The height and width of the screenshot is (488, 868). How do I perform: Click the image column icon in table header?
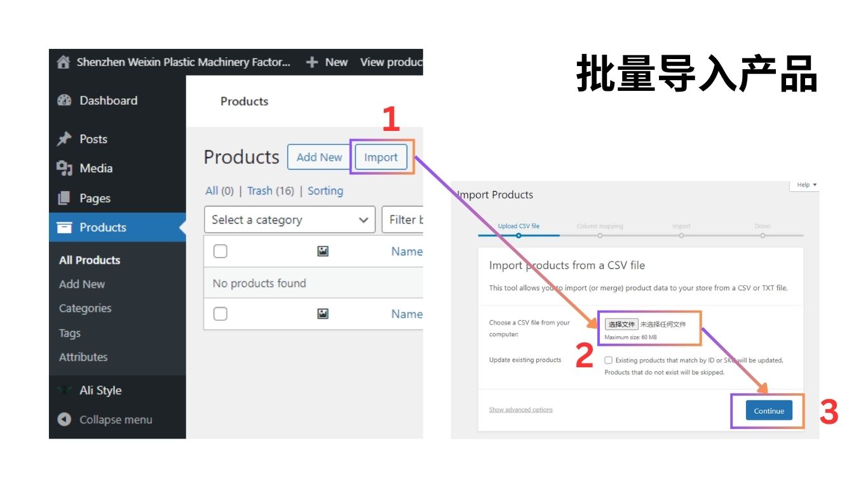click(323, 252)
